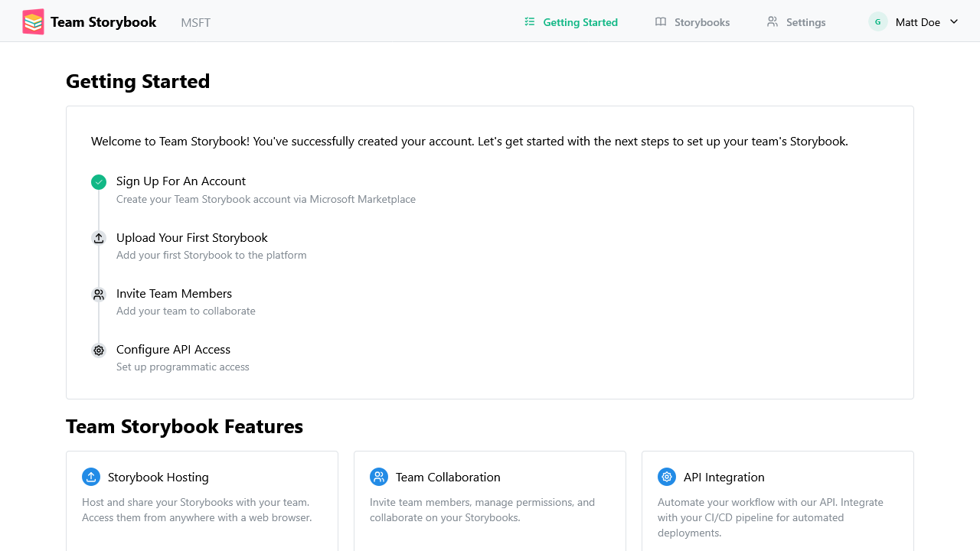Click the people icon next to Invite Team Members
This screenshot has height=551, width=980.
99,294
